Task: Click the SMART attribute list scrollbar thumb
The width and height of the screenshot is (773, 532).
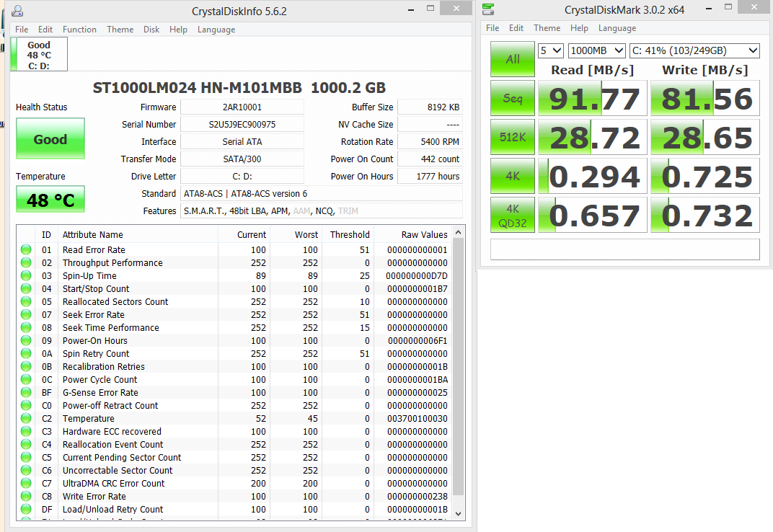Action: (459, 367)
